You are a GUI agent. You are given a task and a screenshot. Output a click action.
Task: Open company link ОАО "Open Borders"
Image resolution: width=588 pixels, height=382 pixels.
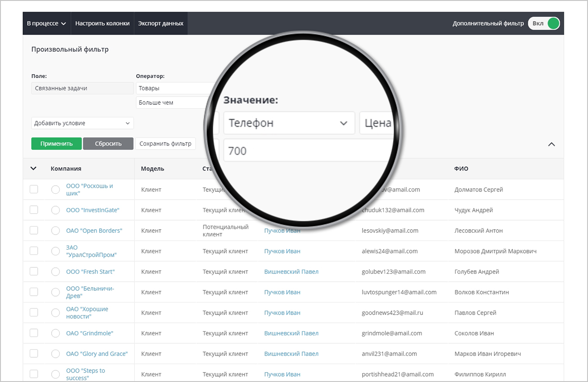(94, 231)
